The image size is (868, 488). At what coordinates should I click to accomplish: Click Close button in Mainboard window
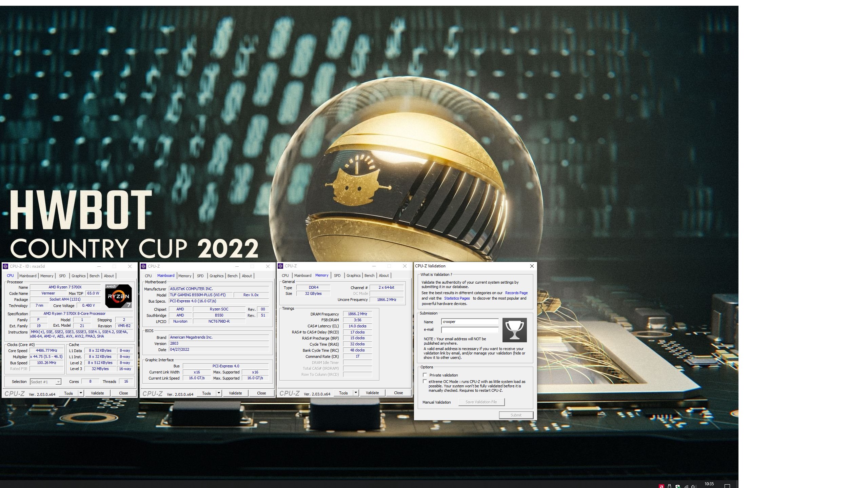coord(261,393)
